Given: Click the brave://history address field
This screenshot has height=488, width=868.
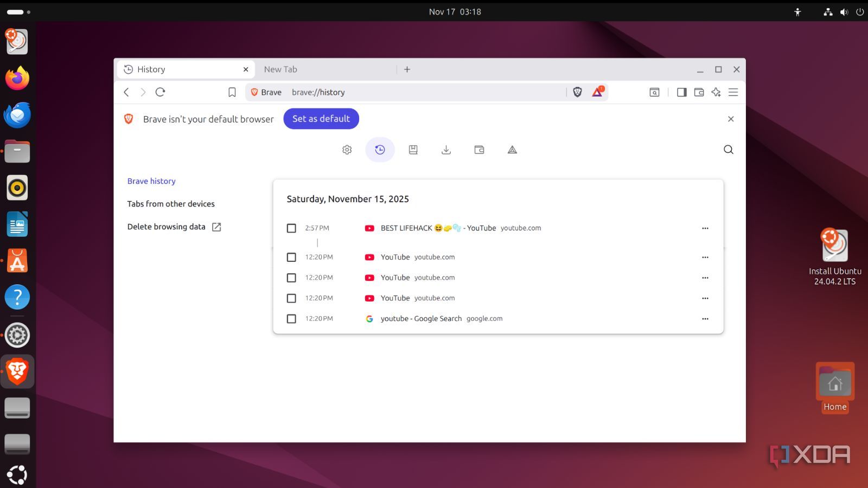Looking at the screenshot, I should [426, 92].
